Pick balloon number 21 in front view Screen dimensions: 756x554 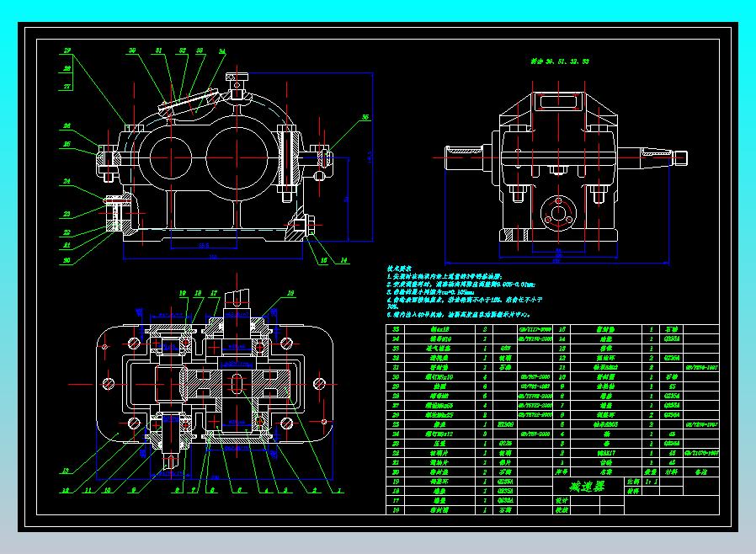67,245
